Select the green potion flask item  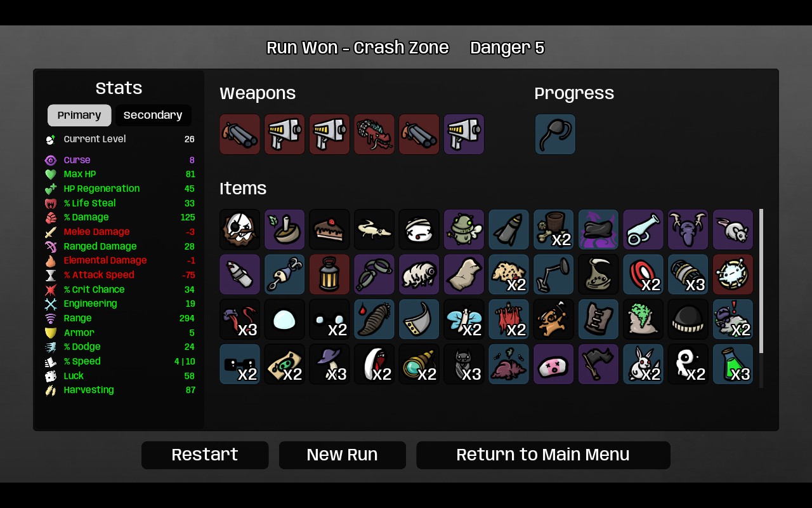(x=733, y=364)
